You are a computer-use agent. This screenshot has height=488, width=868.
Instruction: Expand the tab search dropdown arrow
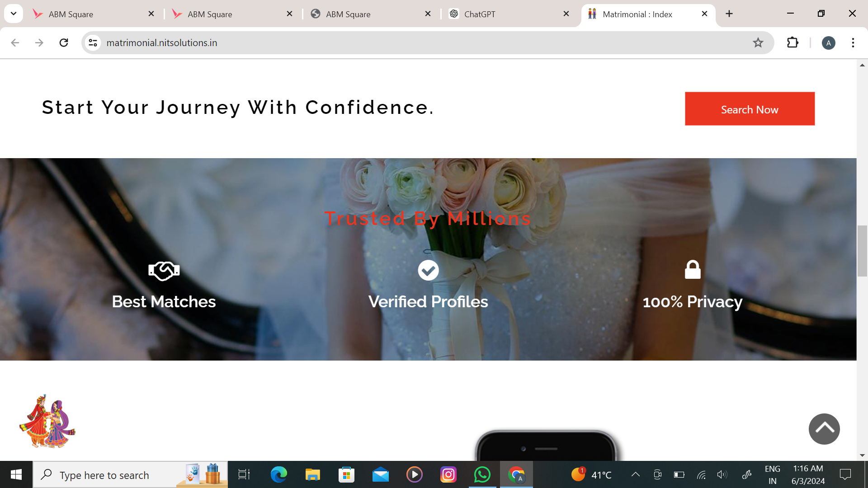[14, 14]
